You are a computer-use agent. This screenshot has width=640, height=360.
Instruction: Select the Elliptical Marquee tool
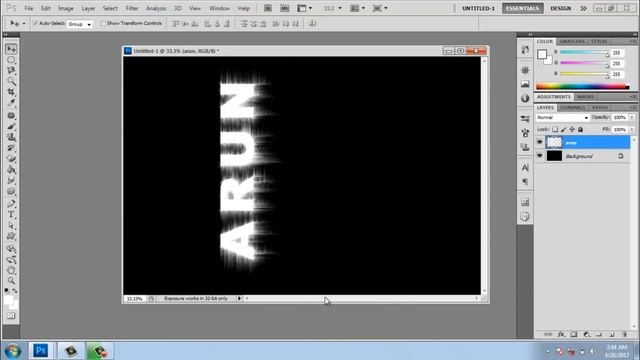(11, 60)
